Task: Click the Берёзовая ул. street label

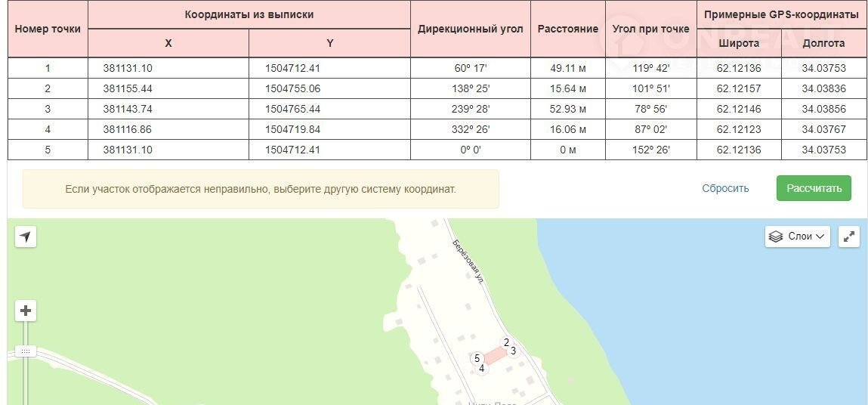Action: pyautogui.click(x=467, y=261)
